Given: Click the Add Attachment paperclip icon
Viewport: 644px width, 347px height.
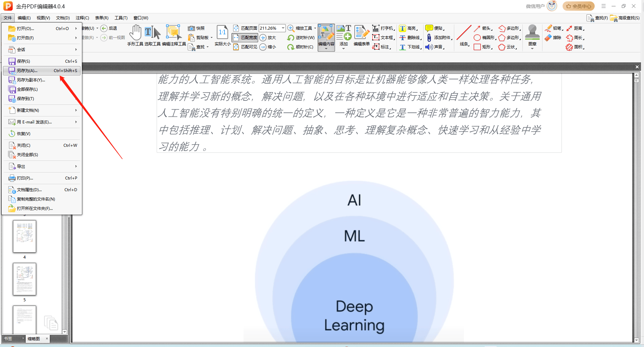Looking at the screenshot, I should coord(429,38).
